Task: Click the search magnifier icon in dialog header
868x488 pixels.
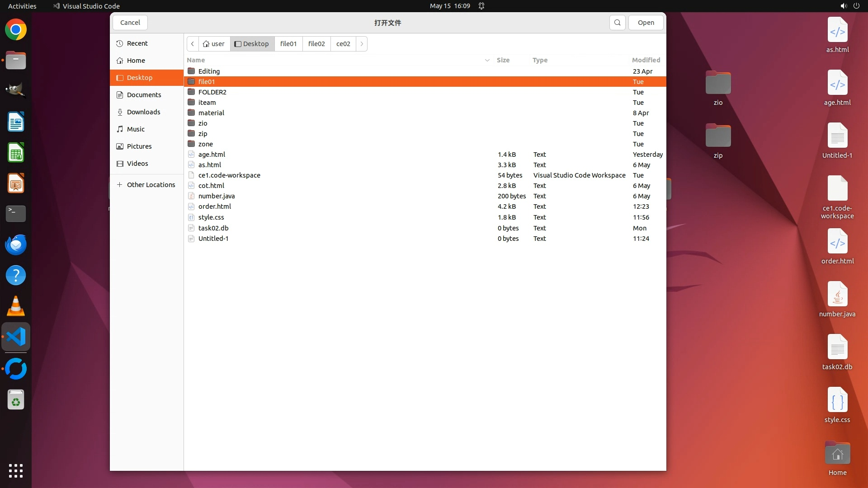Action: 617,23
